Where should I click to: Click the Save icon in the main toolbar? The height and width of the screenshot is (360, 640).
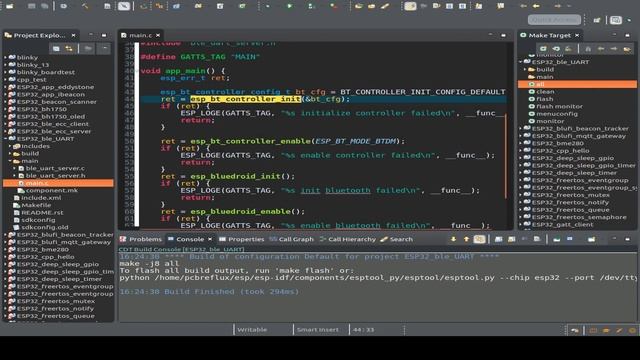[x=31, y=6]
